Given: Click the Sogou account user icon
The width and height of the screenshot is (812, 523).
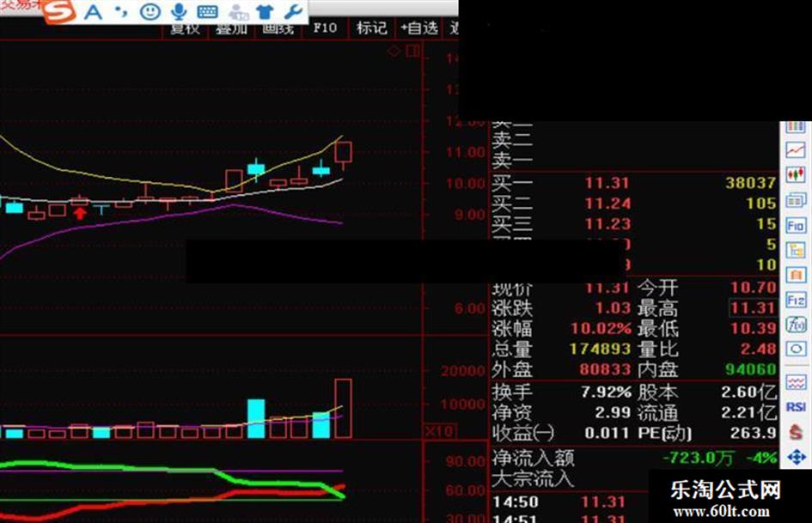Looking at the screenshot, I should click(x=238, y=12).
